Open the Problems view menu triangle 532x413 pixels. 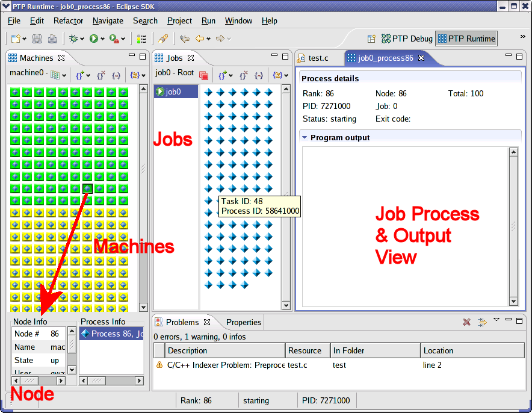(496, 319)
